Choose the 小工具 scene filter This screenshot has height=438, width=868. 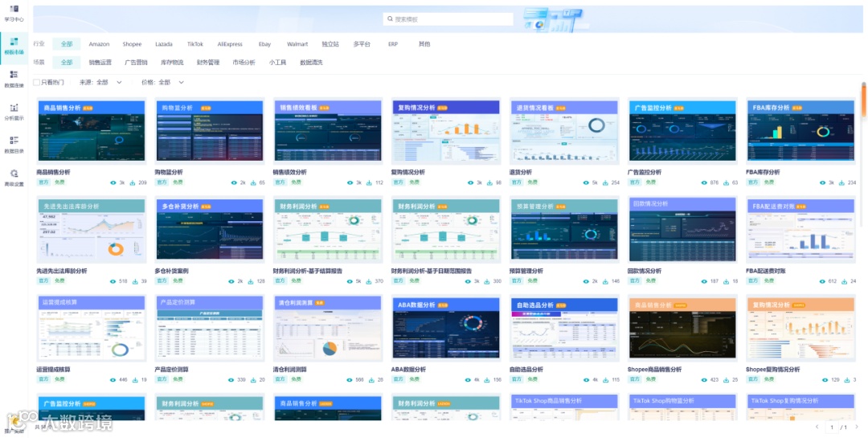click(x=277, y=63)
